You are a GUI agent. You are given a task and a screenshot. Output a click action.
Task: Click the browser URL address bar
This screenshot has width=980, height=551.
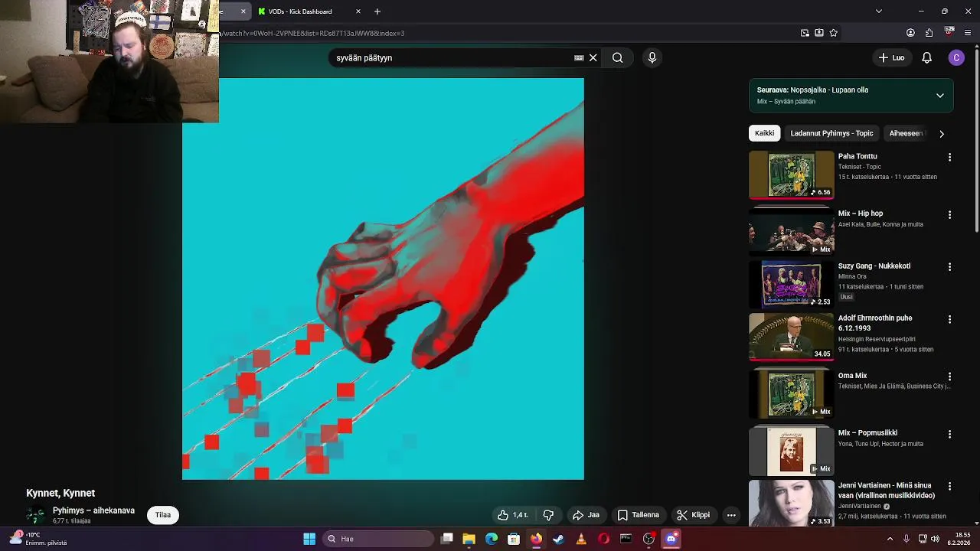click(x=505, y=33)
